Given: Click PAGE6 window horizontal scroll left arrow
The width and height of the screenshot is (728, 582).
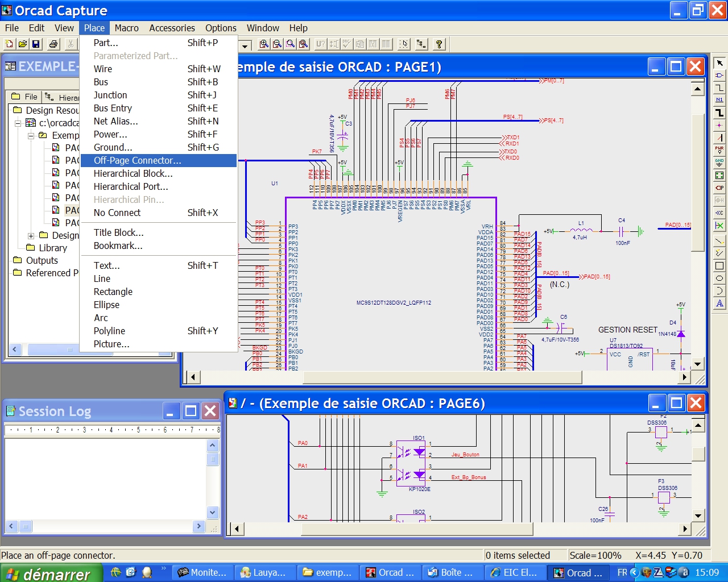Looking at the screenshot, I should 235,529.
